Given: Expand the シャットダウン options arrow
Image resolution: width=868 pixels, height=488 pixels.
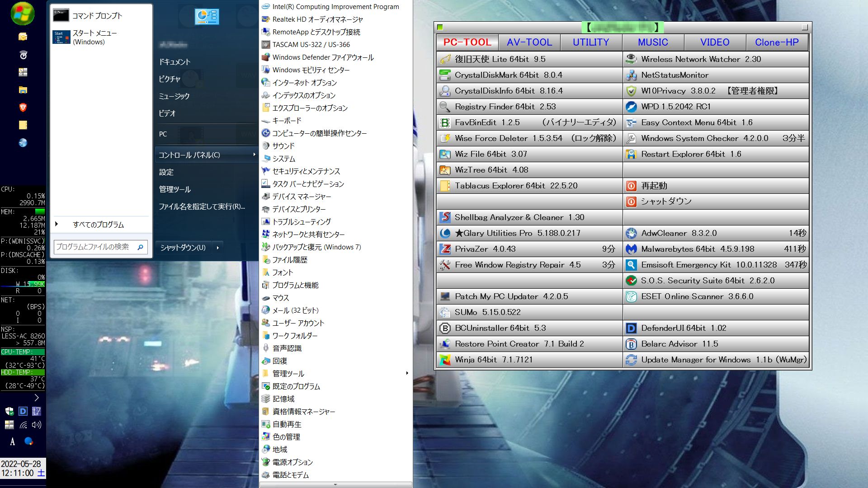Looking at the screenshot, I should click(x=217, y=248).
